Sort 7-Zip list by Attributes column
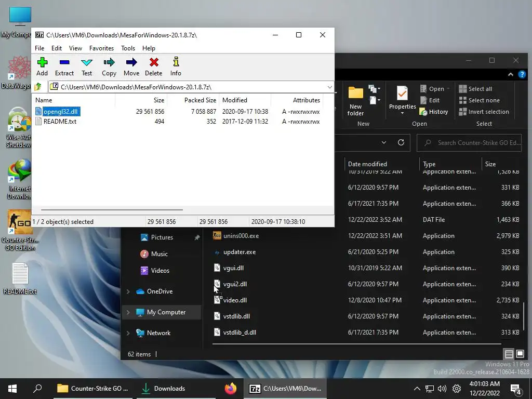This screenshot has width=532, height=399. pos(297,100)
